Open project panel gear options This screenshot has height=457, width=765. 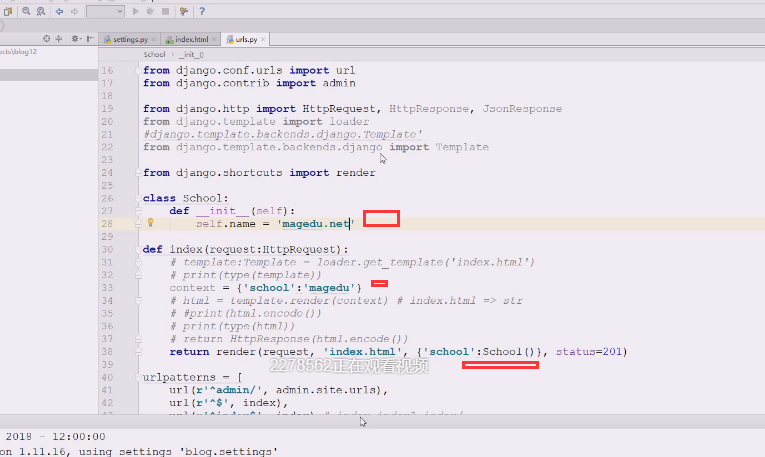75,39
